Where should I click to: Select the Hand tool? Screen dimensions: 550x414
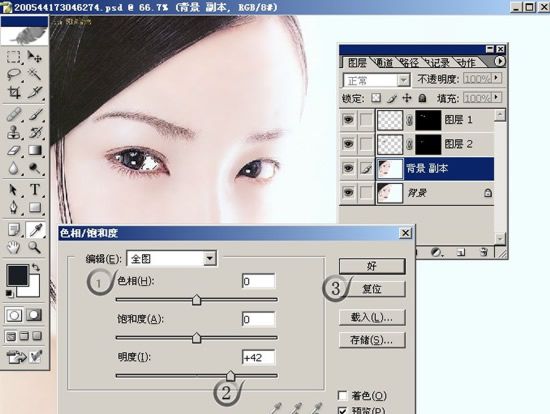point(14,248)
